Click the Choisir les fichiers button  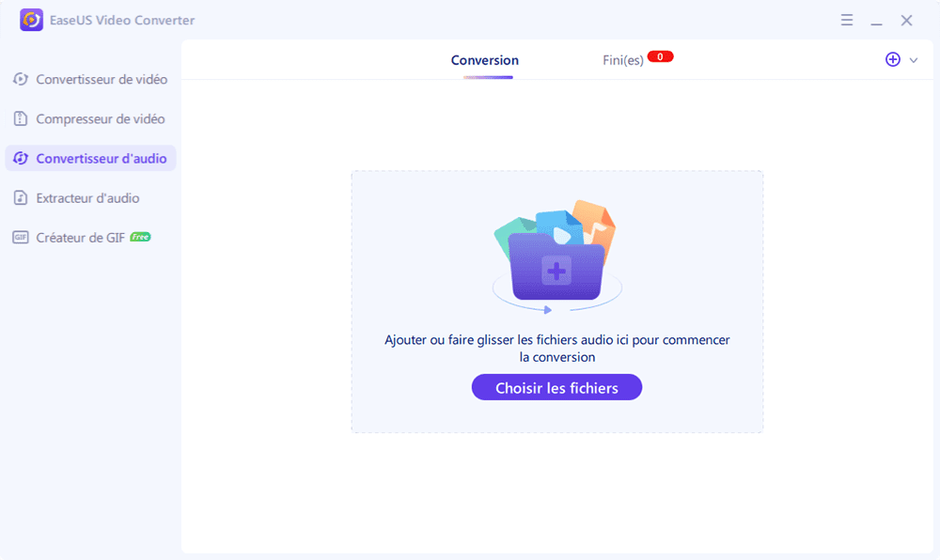[x=556, y=387]
